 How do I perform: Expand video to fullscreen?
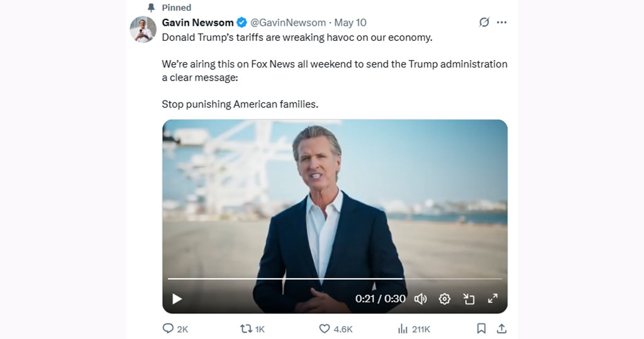(x=493, y=299)
